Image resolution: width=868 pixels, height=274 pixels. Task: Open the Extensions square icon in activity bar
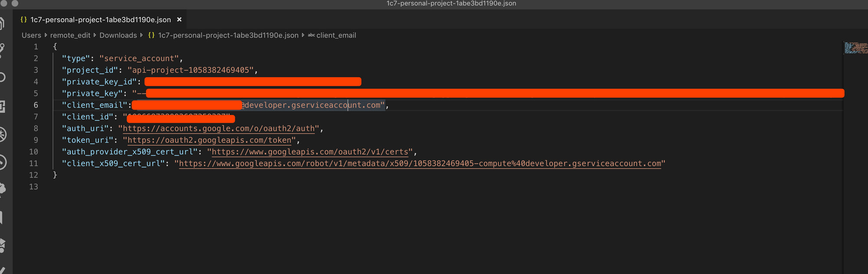pyautogui.click(x=2, y=106)
